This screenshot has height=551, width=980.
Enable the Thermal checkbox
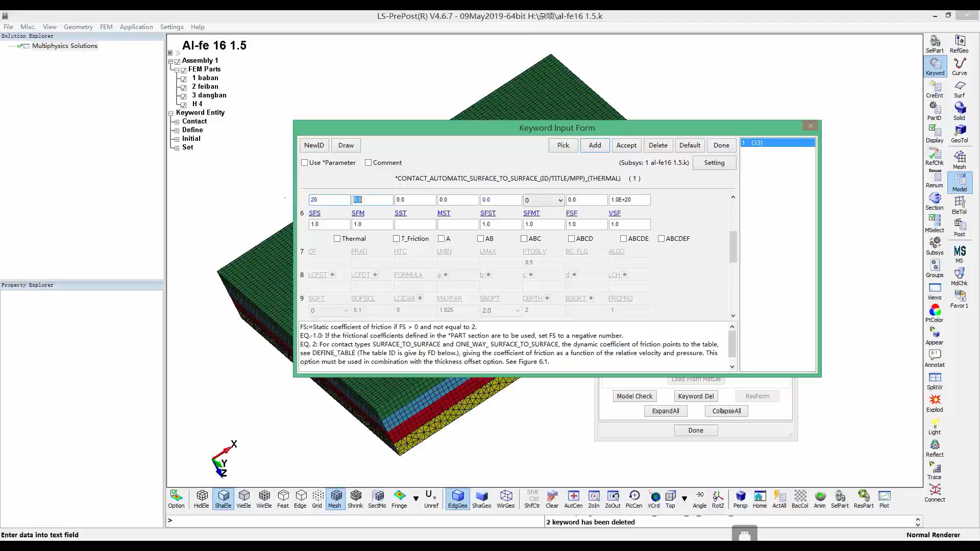[x=337, y=239]
